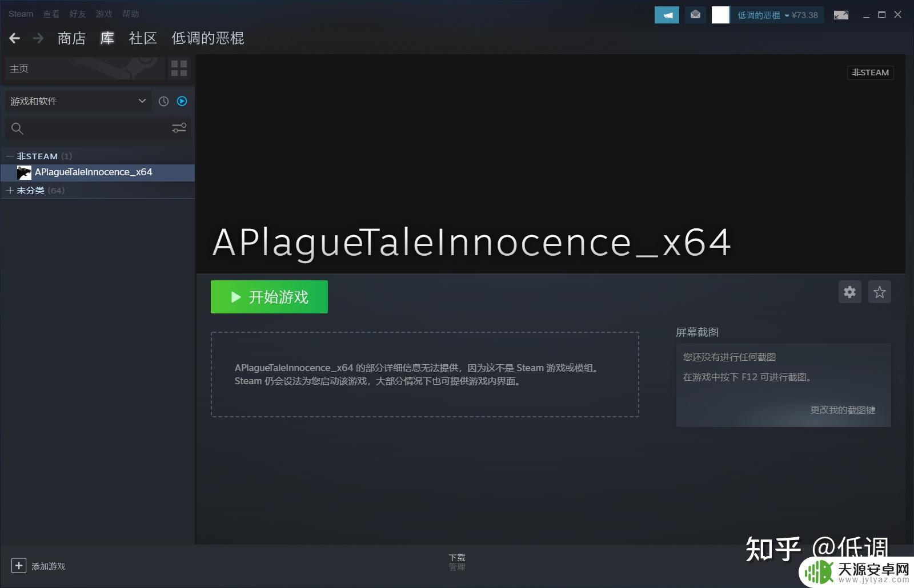Click 更改我的截图键 link
Screen dimensions: 914x588
(x=843, y=410)
